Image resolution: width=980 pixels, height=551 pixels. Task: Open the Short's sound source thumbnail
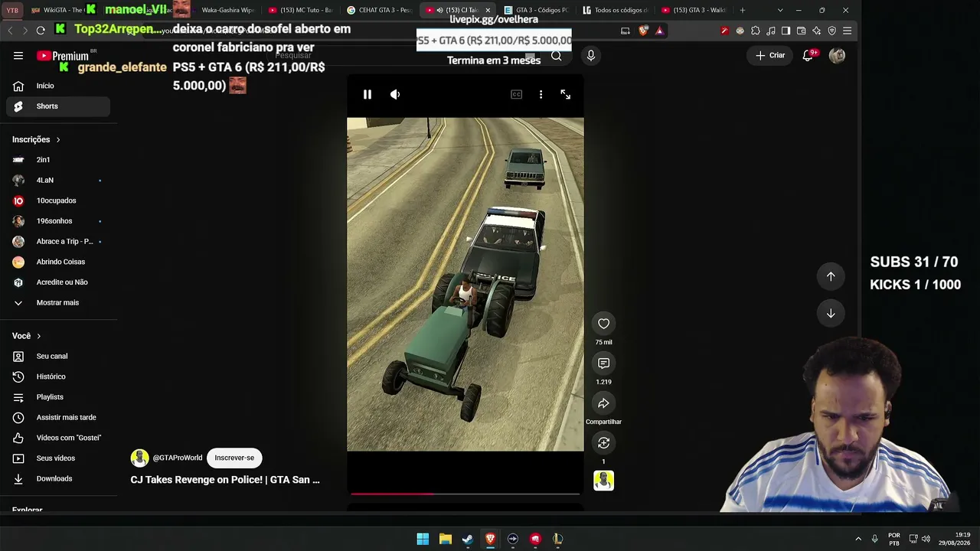tap(604, 481)
